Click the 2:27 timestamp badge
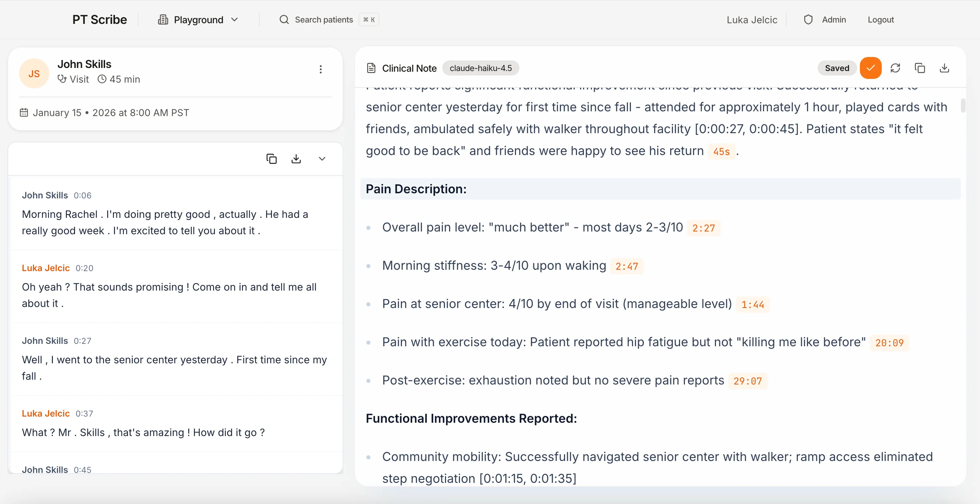980x504 pixels. point(703,228)
